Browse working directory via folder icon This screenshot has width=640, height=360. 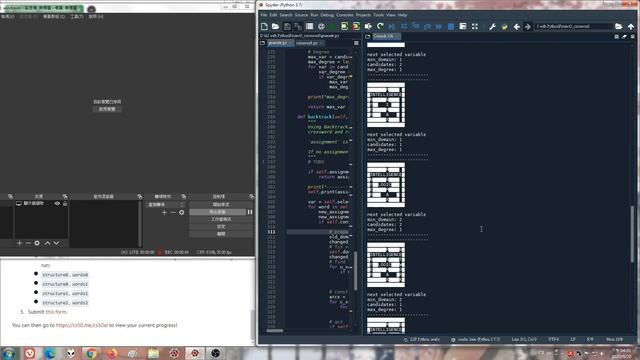click(619, 27)
